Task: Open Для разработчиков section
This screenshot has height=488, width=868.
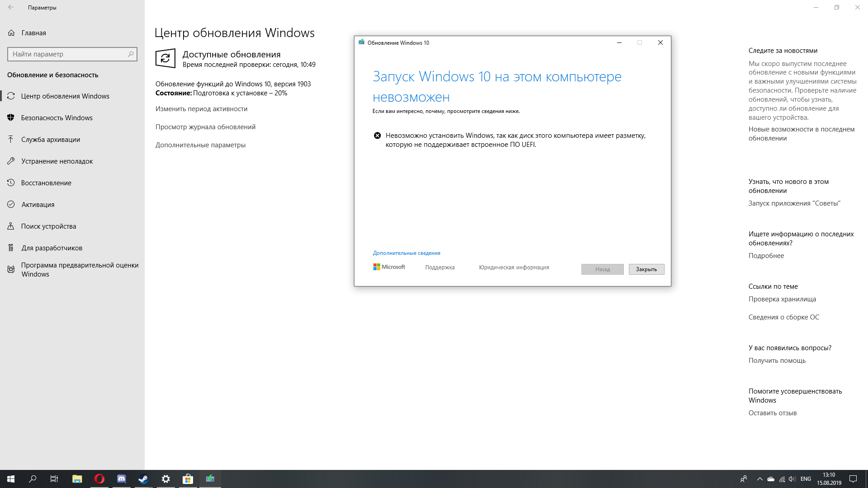Action: (x=72, y=248)
